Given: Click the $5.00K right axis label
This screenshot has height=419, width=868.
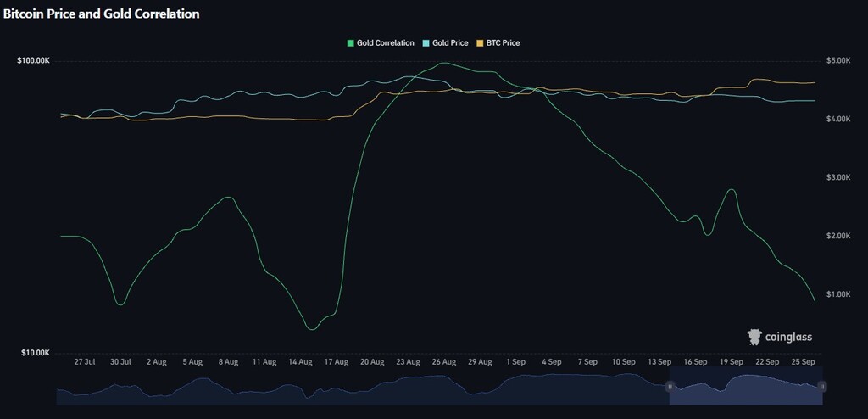Looking at the screenshot, I should [x=838, y=60].
